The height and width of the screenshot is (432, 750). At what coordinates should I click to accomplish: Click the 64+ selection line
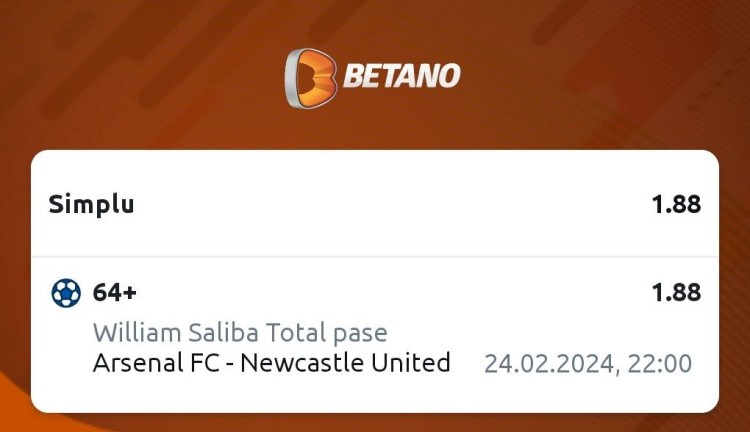tap(115, 293)
